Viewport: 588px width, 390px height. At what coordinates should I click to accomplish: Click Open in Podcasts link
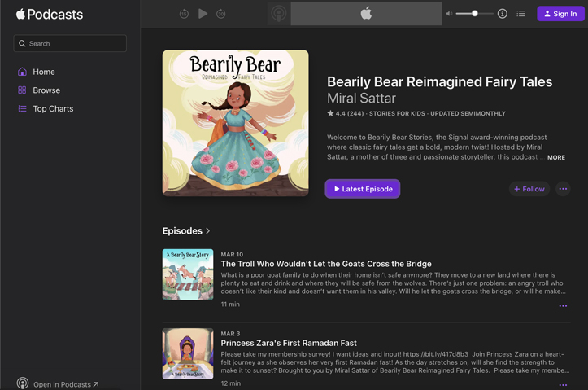click(66, 384)
